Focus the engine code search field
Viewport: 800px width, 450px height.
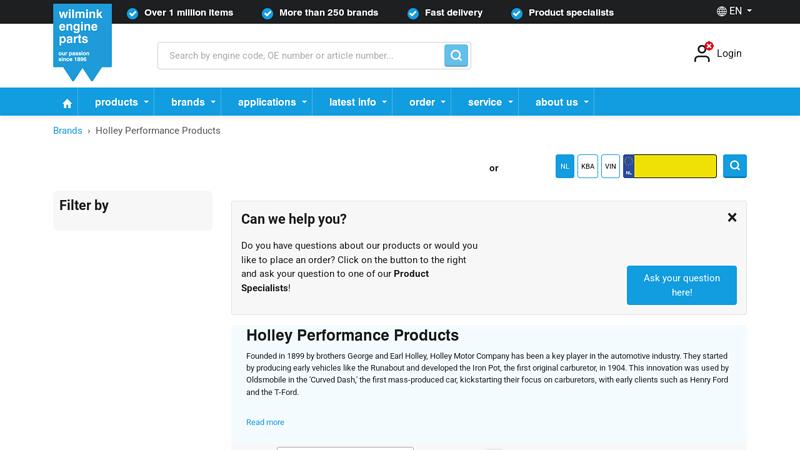[301, 56]
